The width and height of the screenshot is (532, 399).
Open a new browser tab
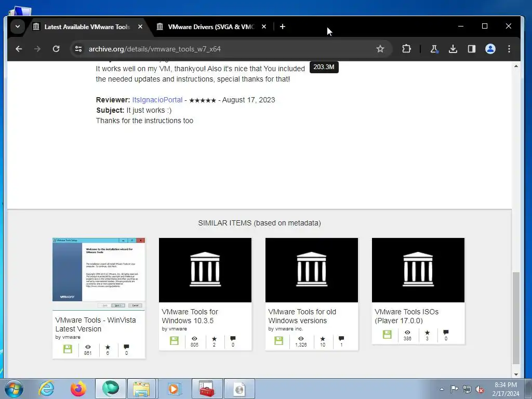click(283, 26)
